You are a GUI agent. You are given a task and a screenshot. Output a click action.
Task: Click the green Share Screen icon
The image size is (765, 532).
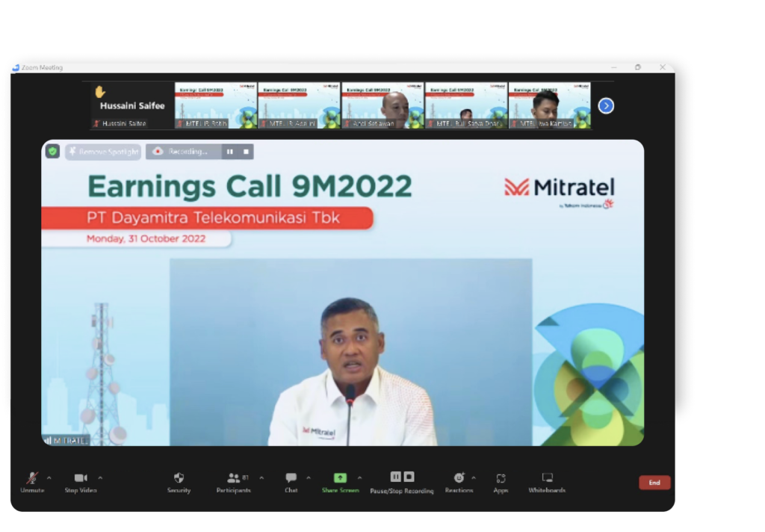point(340,477)
